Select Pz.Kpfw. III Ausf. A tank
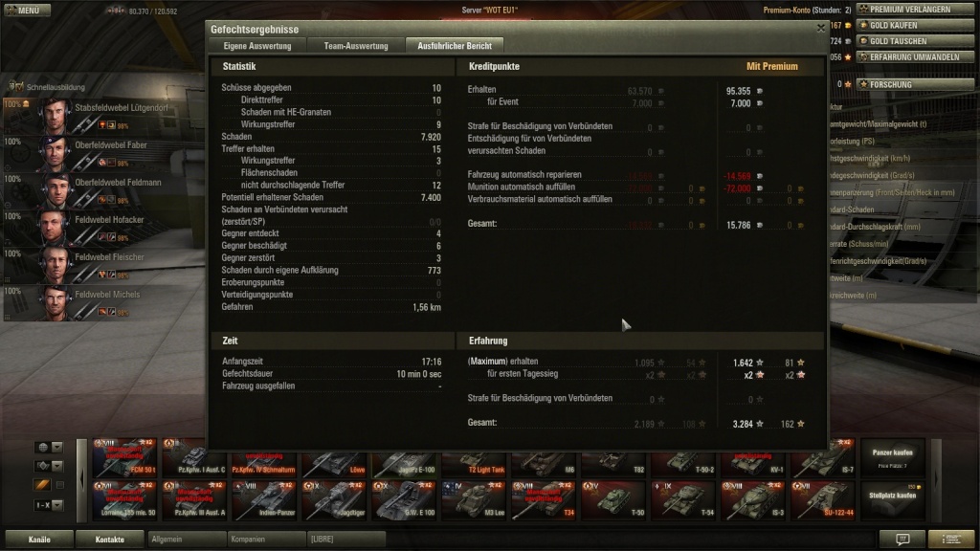Screen dimensions: 980x551 pyautogui.click(x=194, y=499)
